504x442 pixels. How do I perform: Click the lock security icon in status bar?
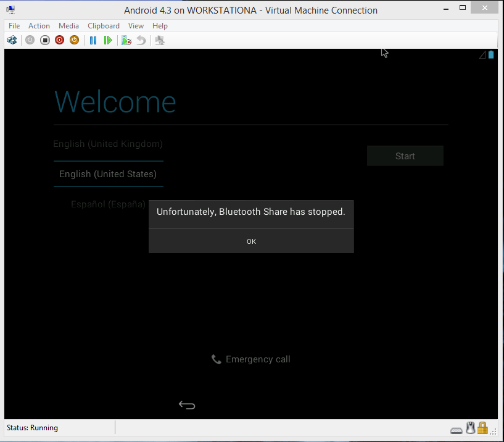(482, 428)
